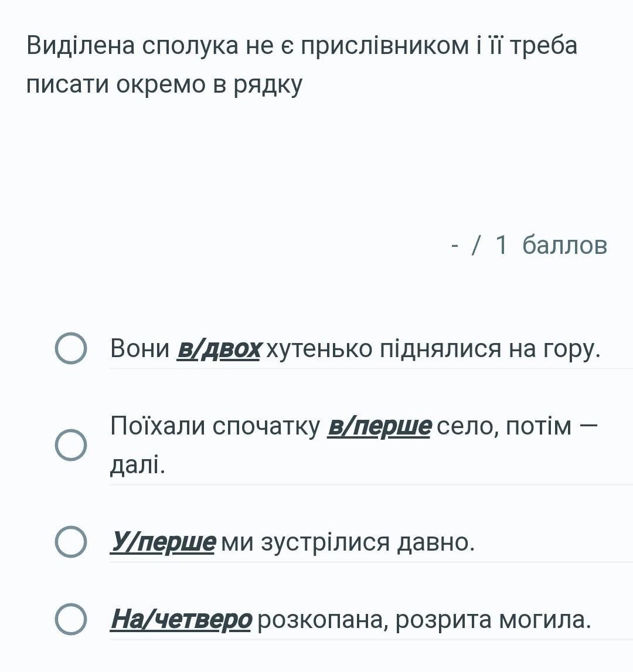The image size is (633, 672).
Task: Click the slash in the score label
Action: coord(476,245)
